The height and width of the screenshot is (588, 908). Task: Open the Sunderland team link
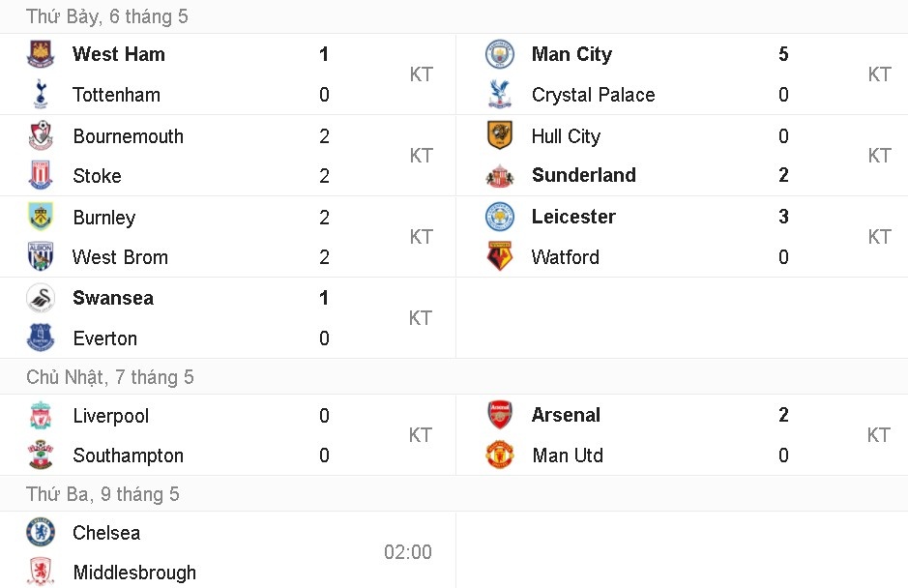click(583, 175)
